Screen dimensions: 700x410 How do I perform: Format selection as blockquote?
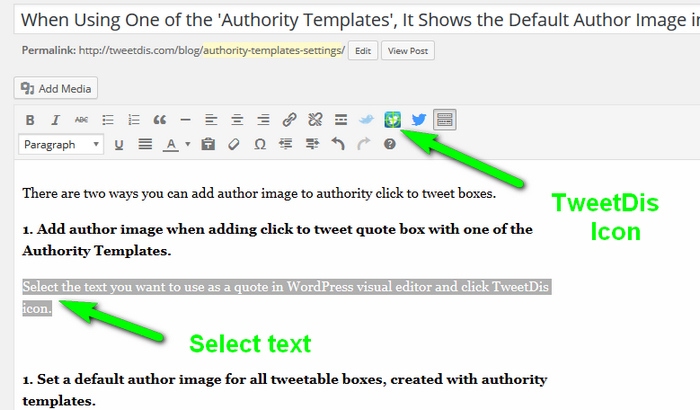pyautogui.click(x=159, y=120)
